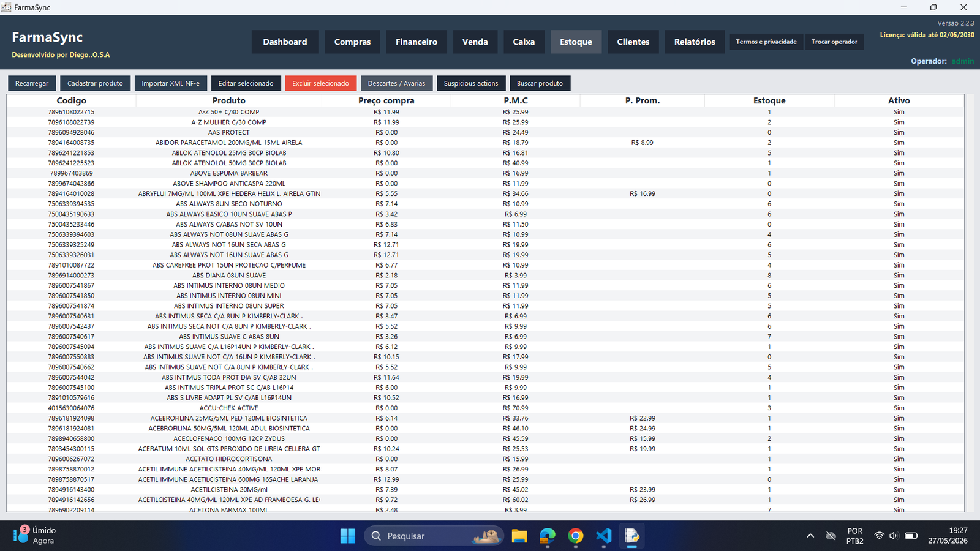Sort by the Produto column header
Image resolution: width=980 pixels, height=551 pixels.
[x=229, y=100]
